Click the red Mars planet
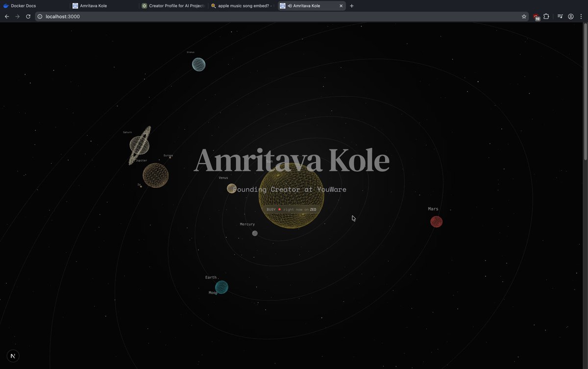This screenshot has width=588, height=369. (x=436, y=222)
